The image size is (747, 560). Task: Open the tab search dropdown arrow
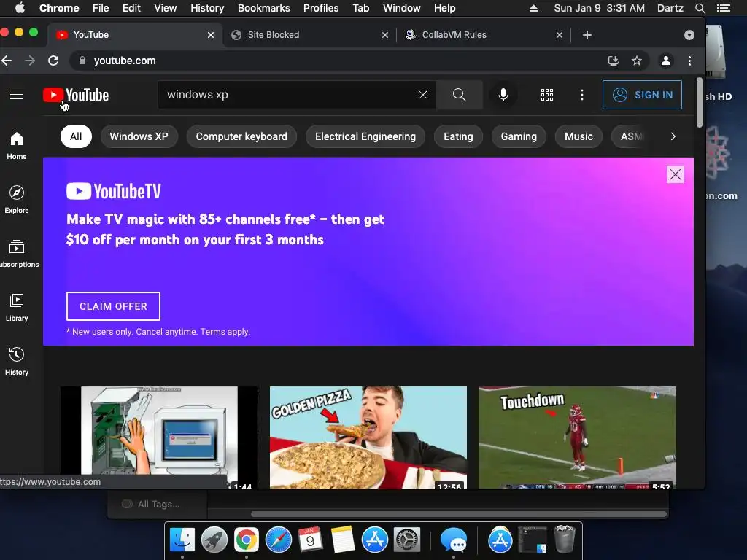click(689, 35)
